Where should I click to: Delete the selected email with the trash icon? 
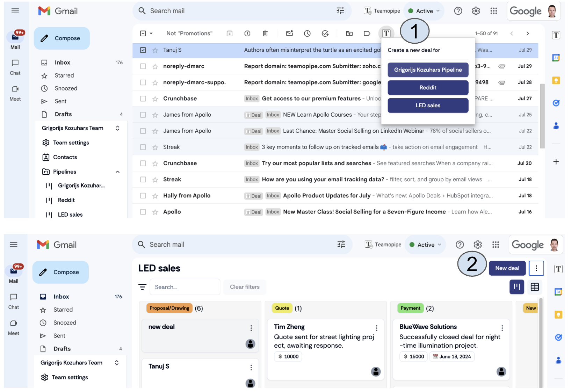pos(265,34)
